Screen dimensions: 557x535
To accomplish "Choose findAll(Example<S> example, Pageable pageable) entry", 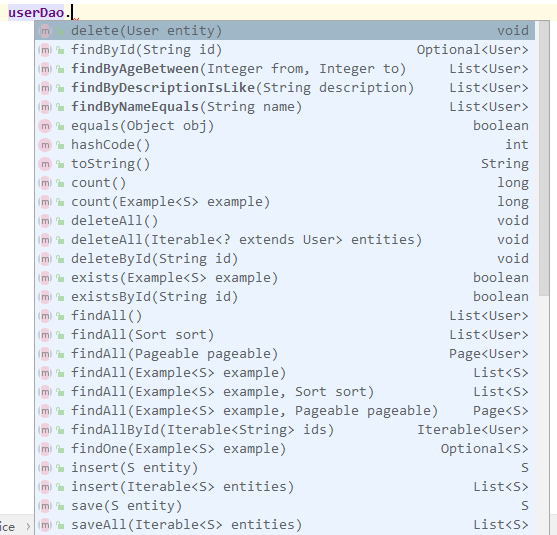I will point(285,411).
